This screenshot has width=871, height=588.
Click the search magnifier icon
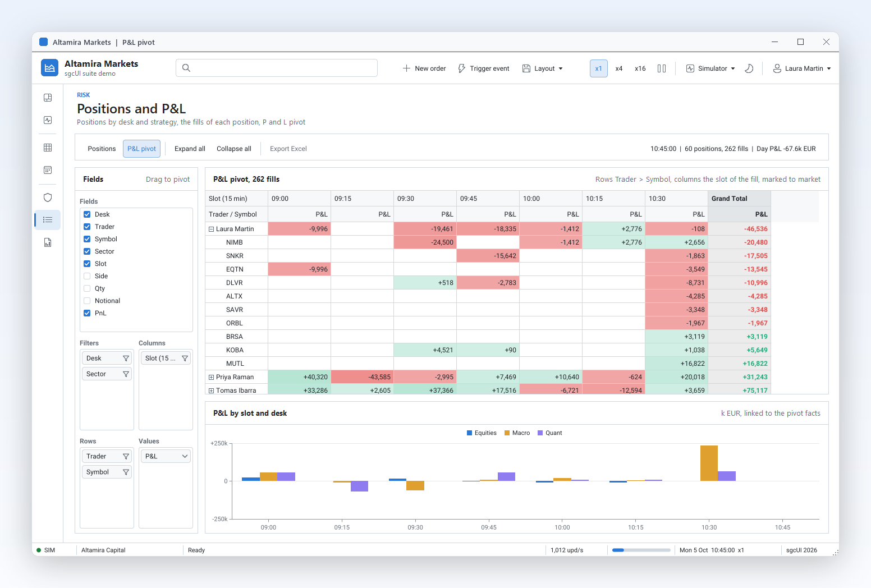pyautogui.click(x=186, y=68)
